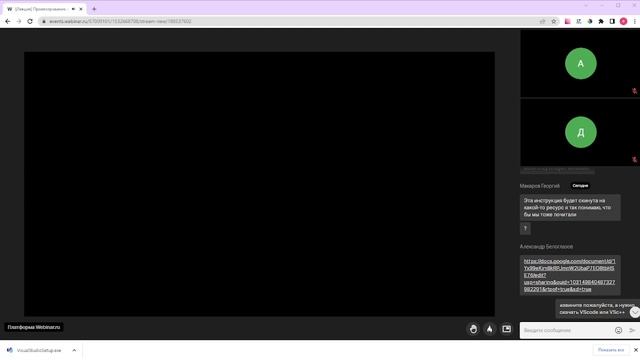Jump to the latest chat messages

[x=634, y=312]
